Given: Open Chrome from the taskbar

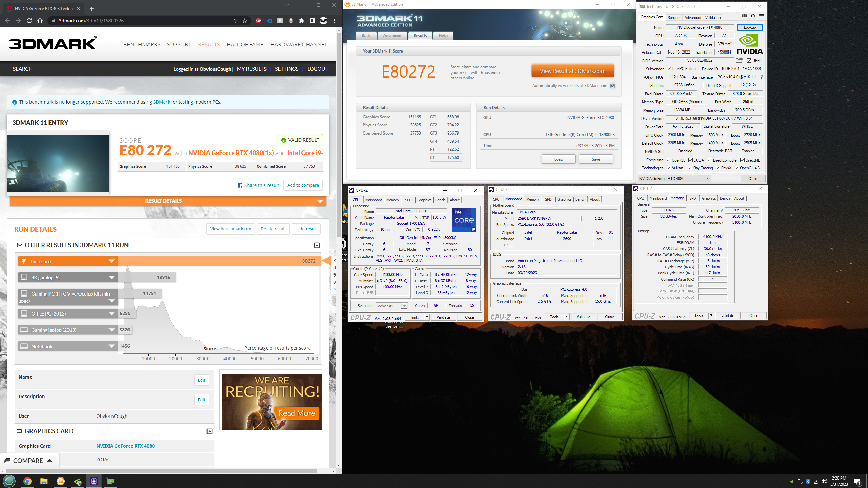Looking at the screenshot, I should [27, 481].
